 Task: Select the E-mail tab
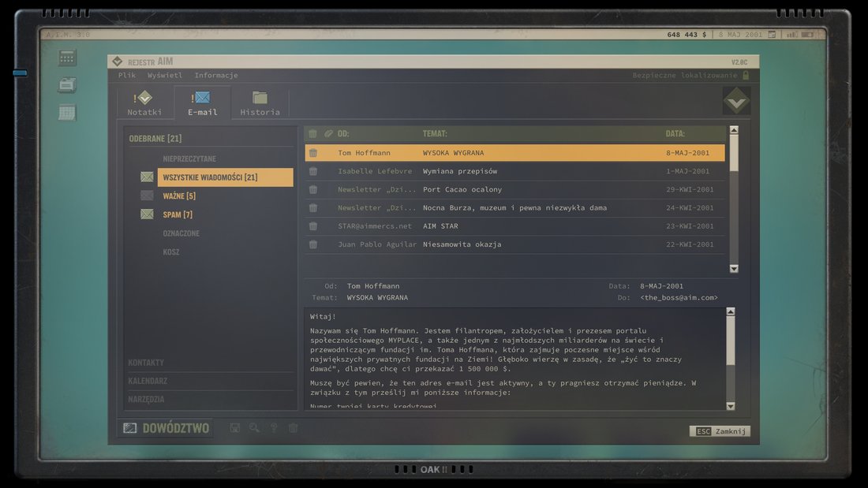tap(202, 103)
